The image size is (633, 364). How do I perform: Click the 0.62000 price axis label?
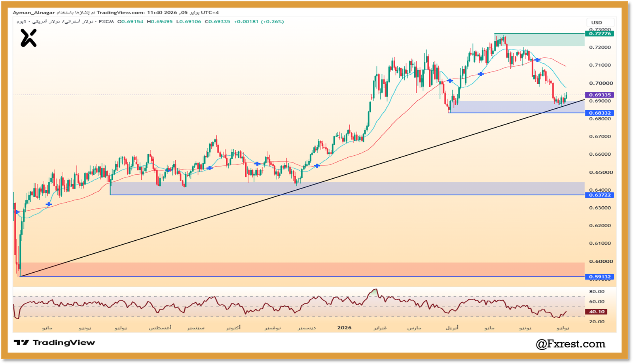tap(600, 226)
